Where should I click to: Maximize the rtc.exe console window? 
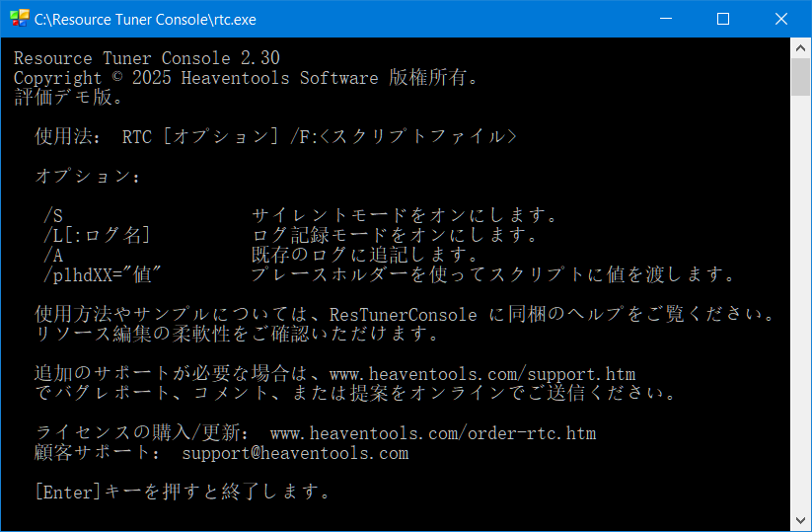pos(722,18)
